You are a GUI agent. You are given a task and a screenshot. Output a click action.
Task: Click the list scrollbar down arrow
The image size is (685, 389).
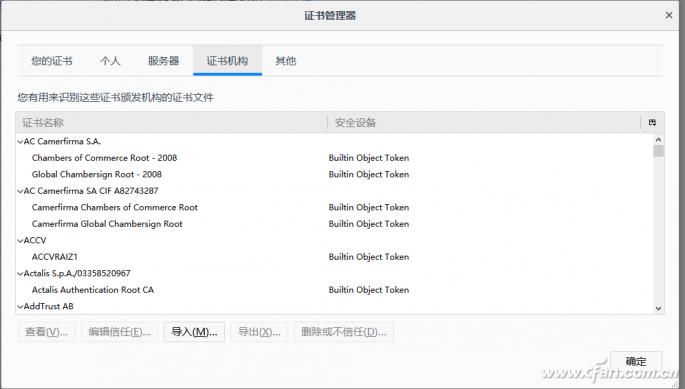658,308
